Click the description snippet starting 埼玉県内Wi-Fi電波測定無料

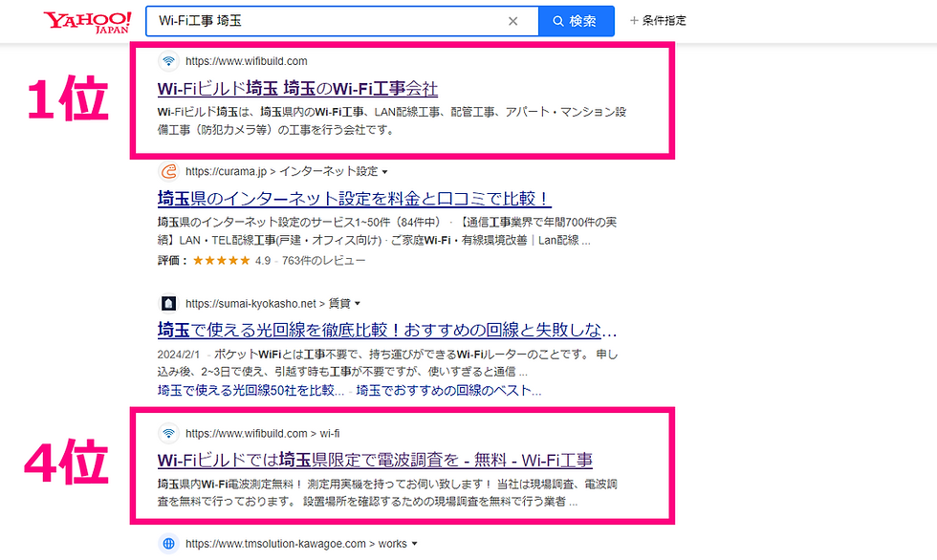click(x=387, y=492)
